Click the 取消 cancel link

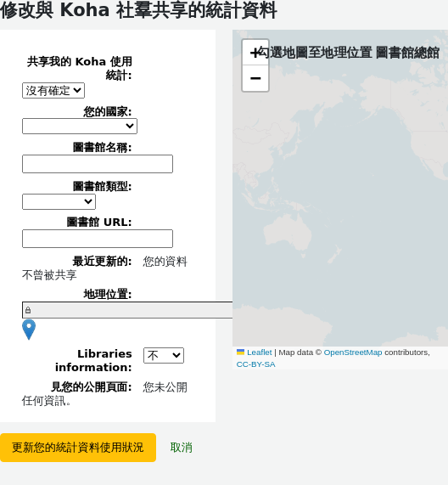pos(182,448)
